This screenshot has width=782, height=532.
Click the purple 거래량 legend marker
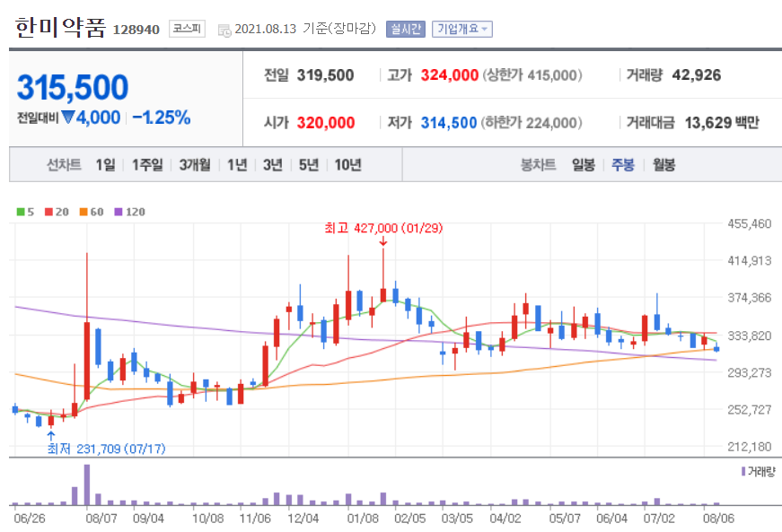(x=743, y=471)
